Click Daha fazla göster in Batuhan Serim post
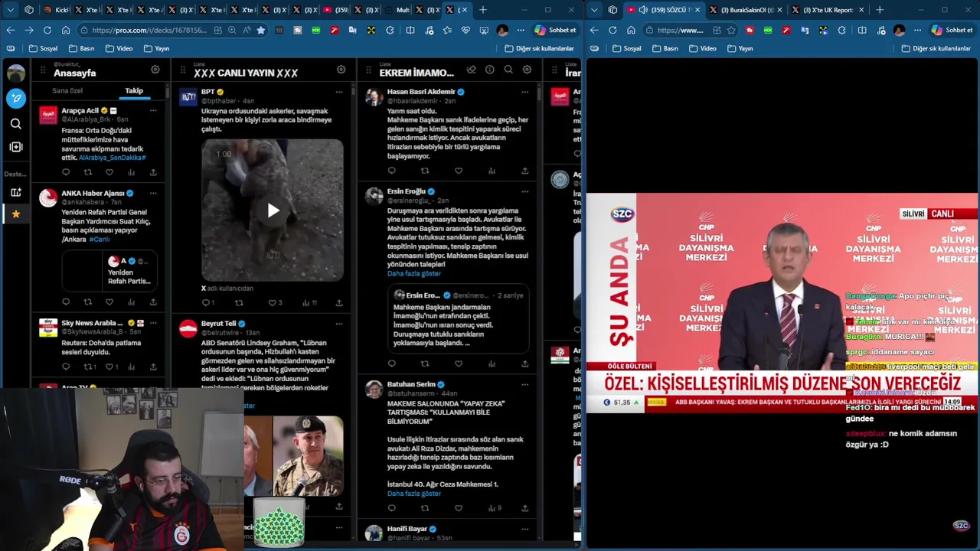This screenshot has height=551, width=980. tap(414, 494)
